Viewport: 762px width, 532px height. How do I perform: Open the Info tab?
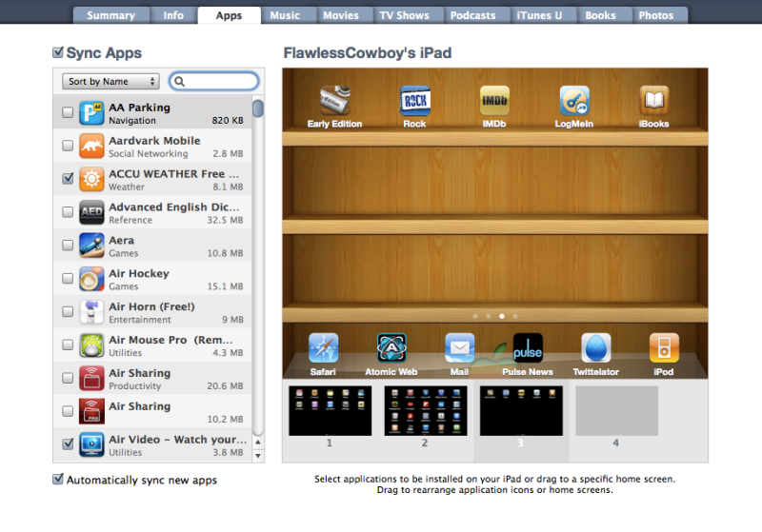[x=173, y=15]
